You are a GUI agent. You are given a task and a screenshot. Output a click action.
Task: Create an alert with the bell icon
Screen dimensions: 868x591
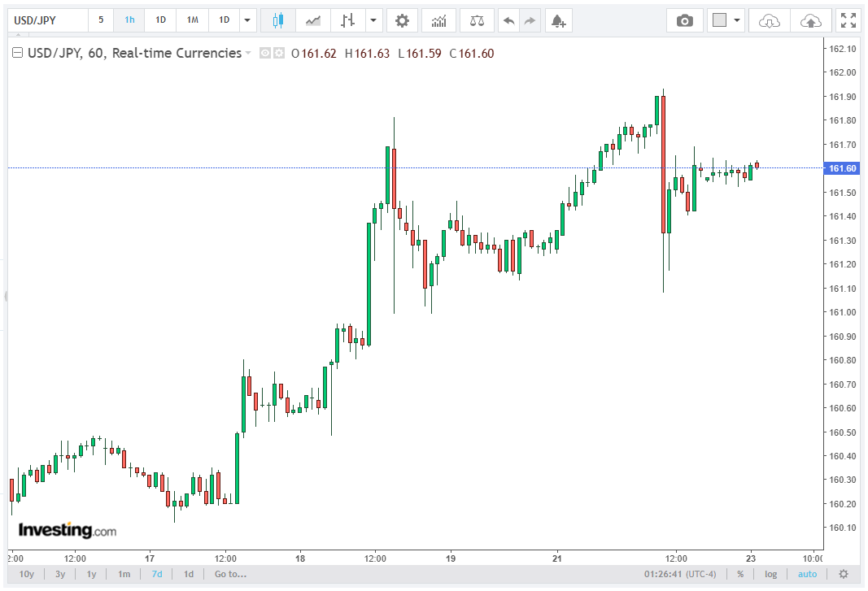click(x=559, y=21)
